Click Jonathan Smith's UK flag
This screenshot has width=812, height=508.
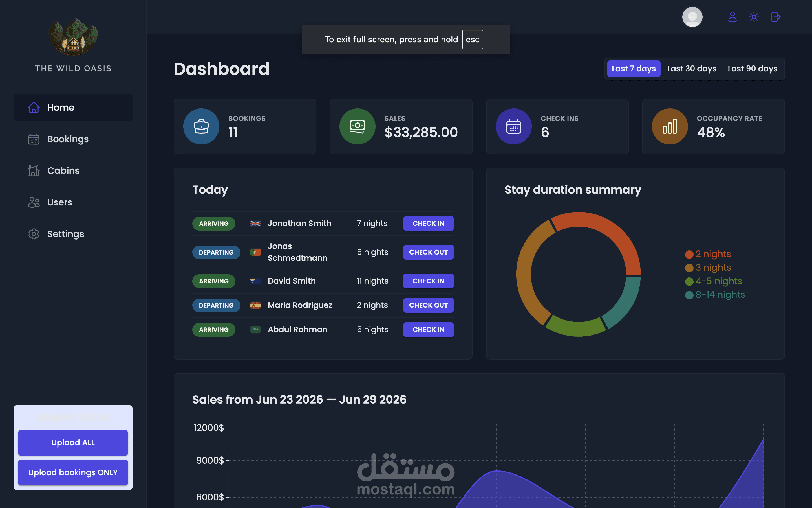tap(255, 224)
